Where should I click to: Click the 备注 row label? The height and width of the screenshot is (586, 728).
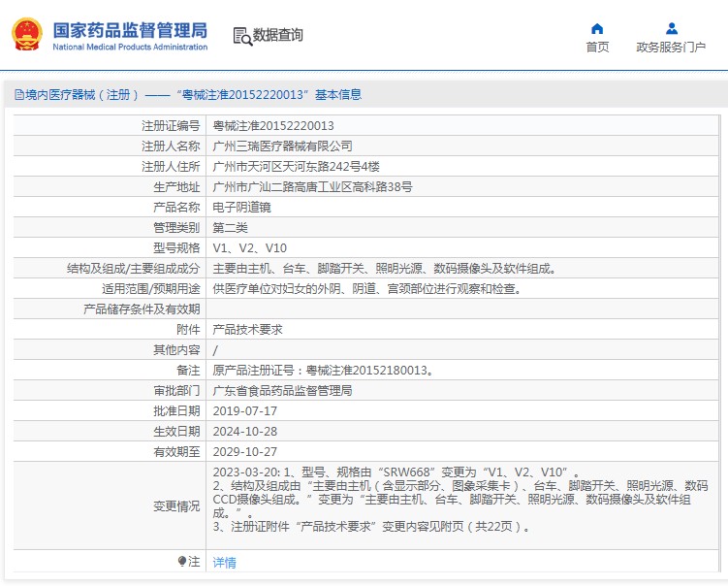(x=188, y=371)
